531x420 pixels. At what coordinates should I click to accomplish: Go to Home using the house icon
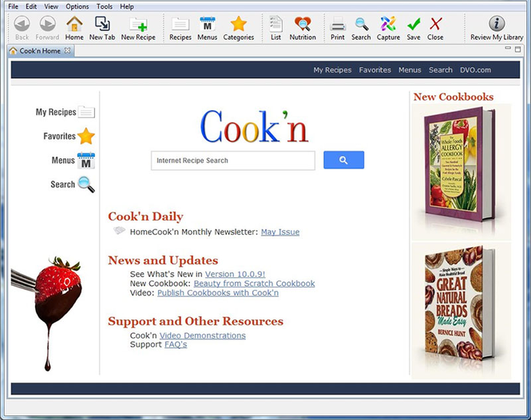(74, 25)
